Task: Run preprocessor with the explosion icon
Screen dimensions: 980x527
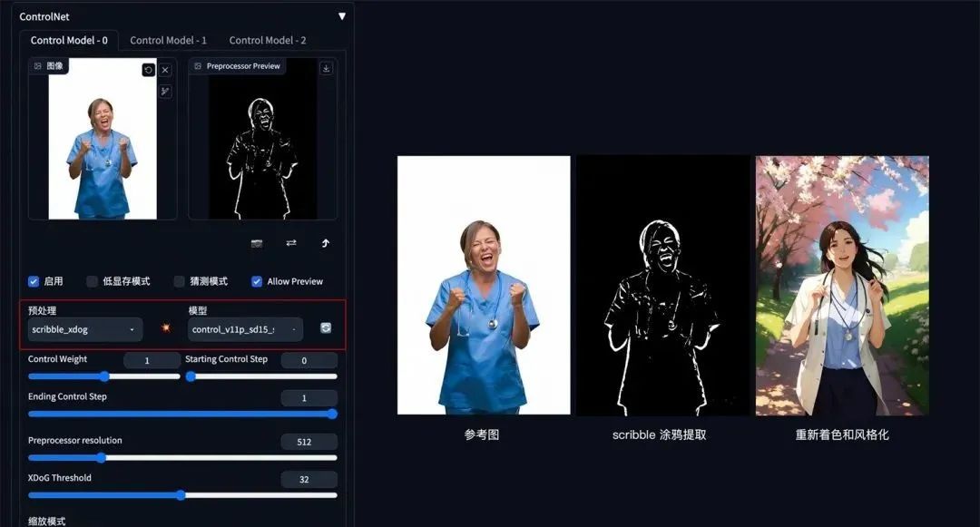Action: tap(166, 327)
